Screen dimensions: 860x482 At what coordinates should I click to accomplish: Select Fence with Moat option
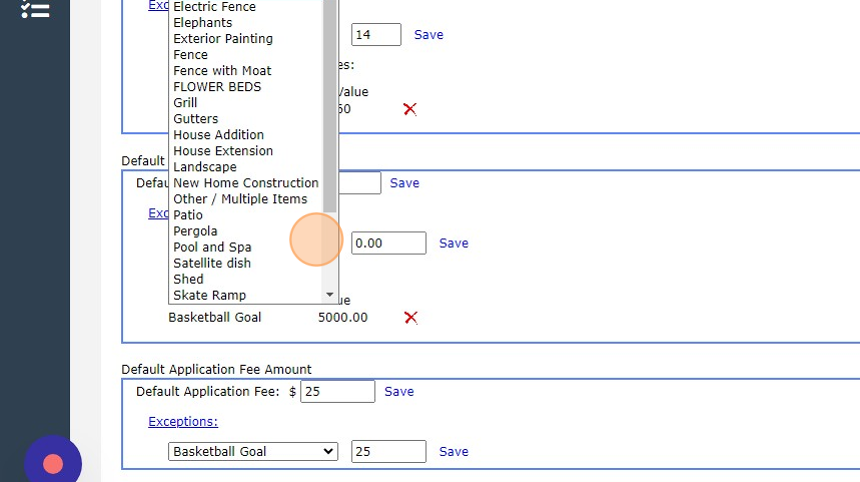point(222,71)
